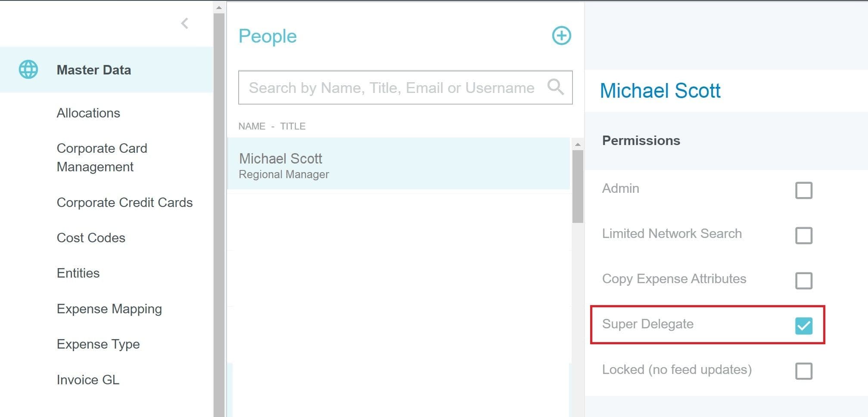Go to Corporate Credit Cards

[124, 203]
